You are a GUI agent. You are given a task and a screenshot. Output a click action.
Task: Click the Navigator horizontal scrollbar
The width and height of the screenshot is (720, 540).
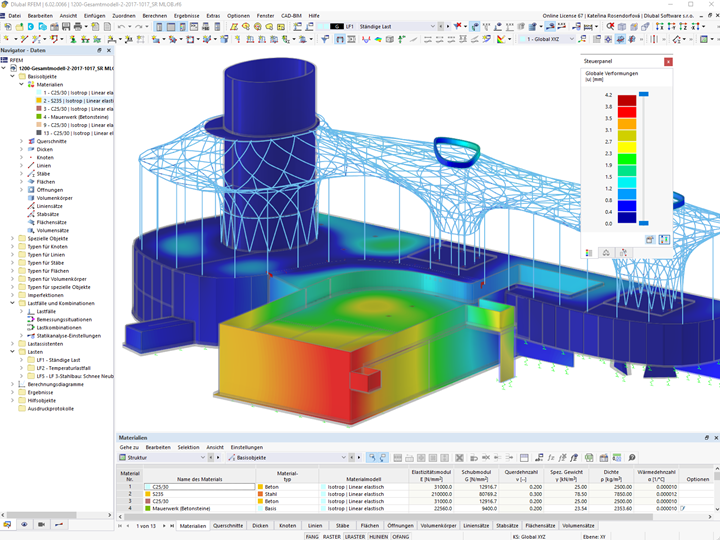(x=56, y=515)
